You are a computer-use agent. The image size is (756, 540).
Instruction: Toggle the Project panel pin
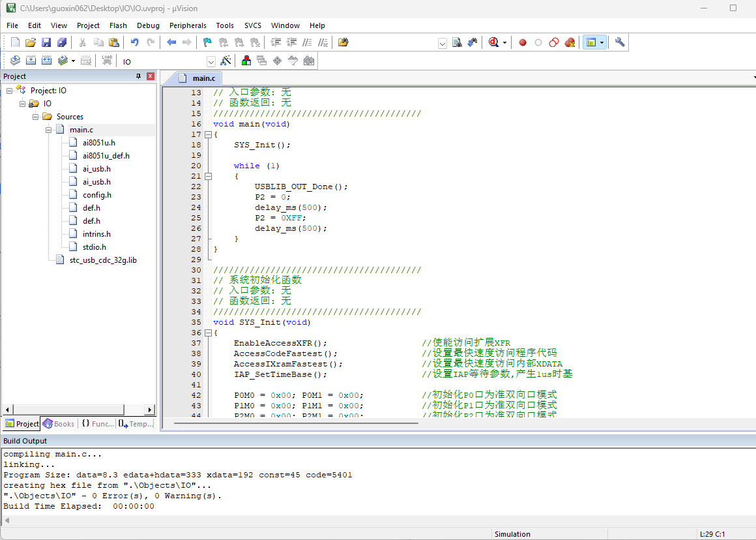coord(138,76)
